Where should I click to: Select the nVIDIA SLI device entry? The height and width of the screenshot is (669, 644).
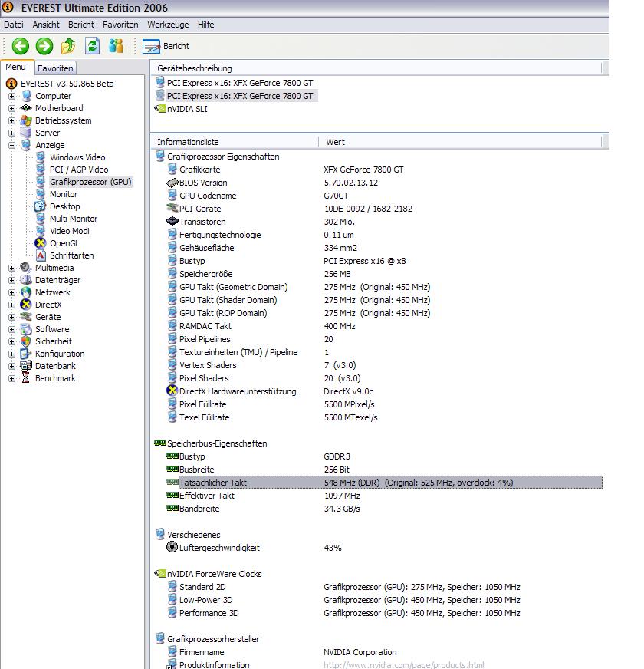coord(187,109)
